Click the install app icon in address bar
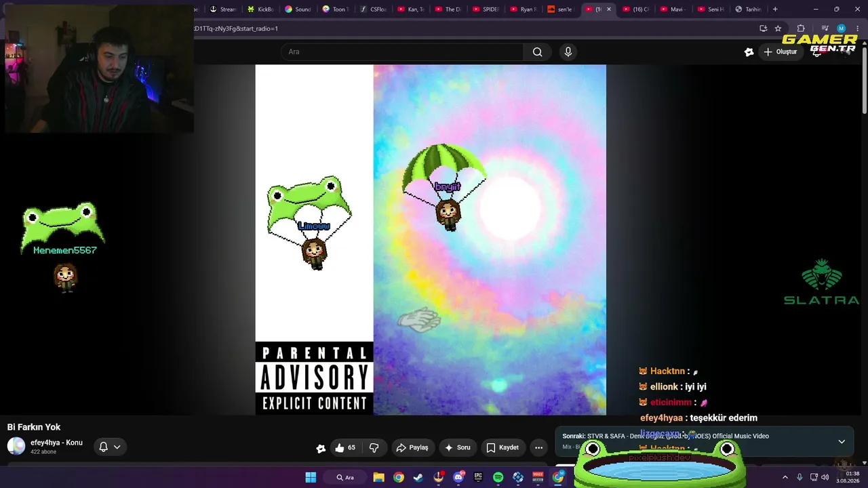 click(763, 28)
